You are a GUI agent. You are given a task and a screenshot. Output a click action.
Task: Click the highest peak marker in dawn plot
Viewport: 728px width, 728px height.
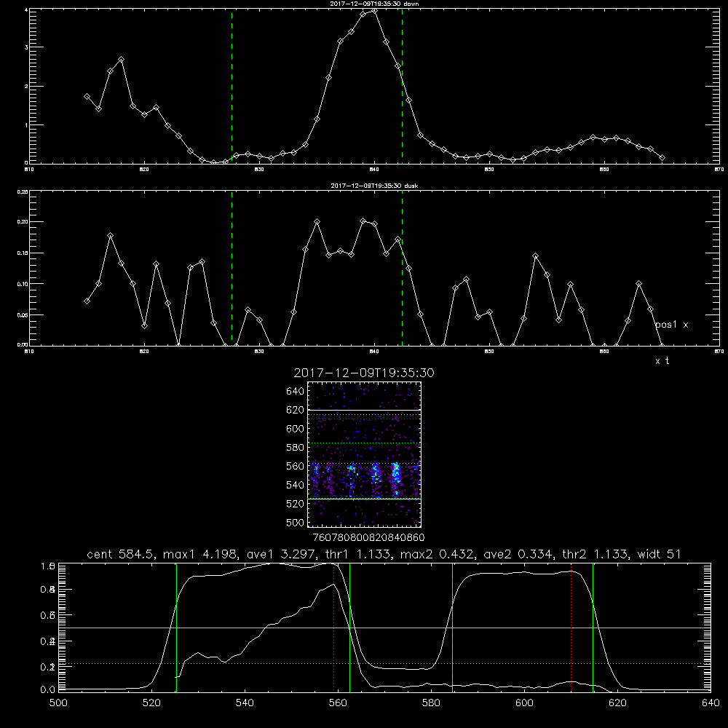point(375,11)
